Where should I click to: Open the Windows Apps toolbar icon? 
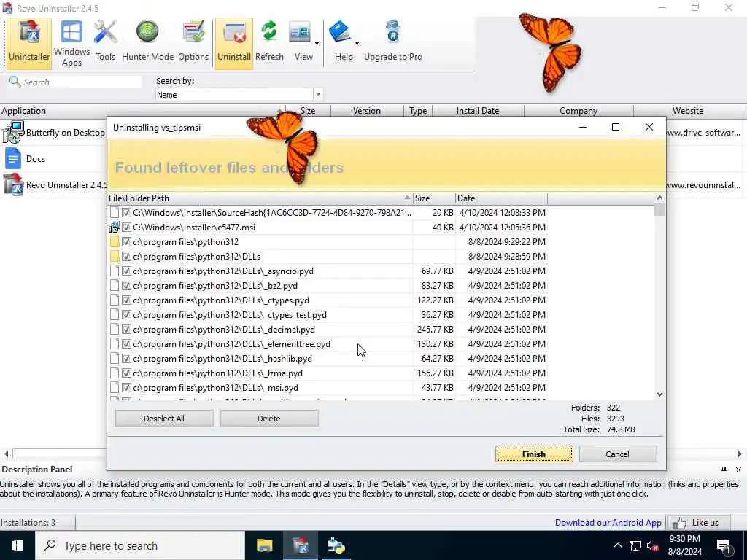pyautogui.click(x=71, y=43)
